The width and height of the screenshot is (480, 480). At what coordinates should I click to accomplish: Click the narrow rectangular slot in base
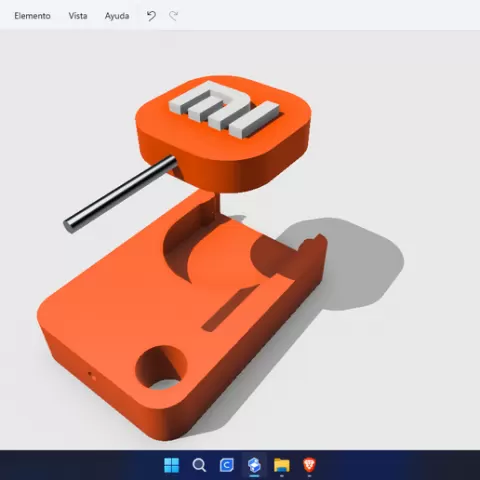[230, 308]
